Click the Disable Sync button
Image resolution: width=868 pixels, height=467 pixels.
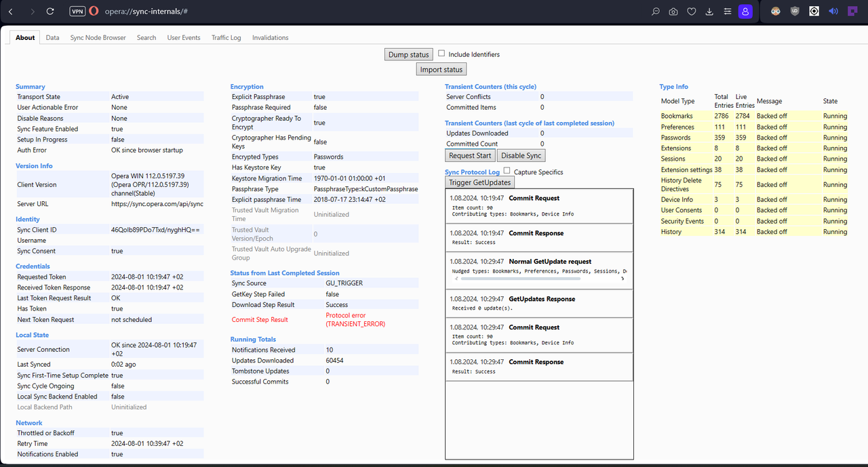[x=521, y=155]
